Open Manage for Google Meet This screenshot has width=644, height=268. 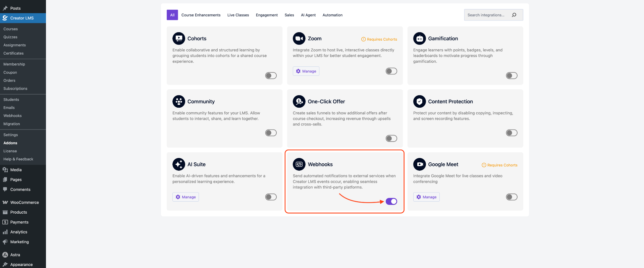(426, 197)
